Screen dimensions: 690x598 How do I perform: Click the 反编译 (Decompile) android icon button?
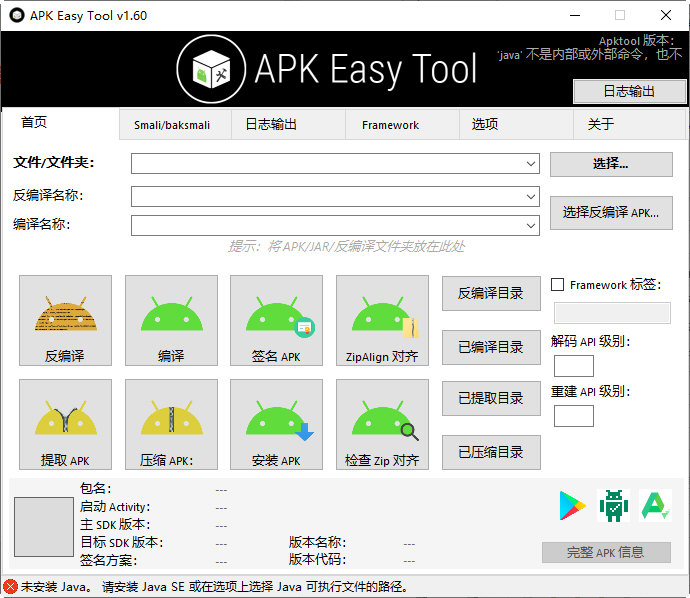click(x=65, y=320)
